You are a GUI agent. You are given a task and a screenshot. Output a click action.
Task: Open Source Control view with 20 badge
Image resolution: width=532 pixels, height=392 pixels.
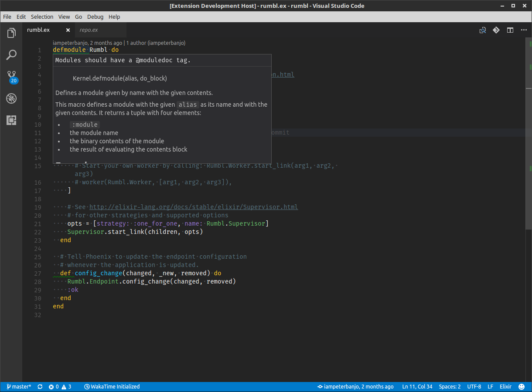coord(12,77)
